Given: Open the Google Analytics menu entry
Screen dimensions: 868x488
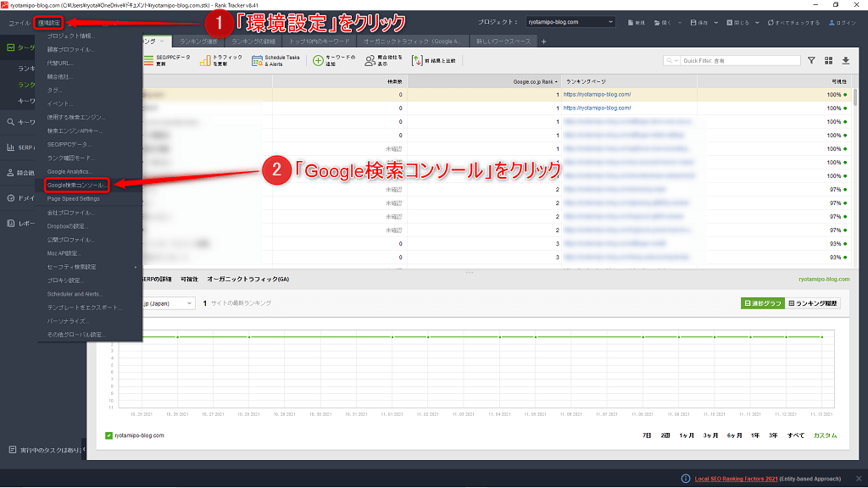Looking at the screenshot, I should coord(70,171).
